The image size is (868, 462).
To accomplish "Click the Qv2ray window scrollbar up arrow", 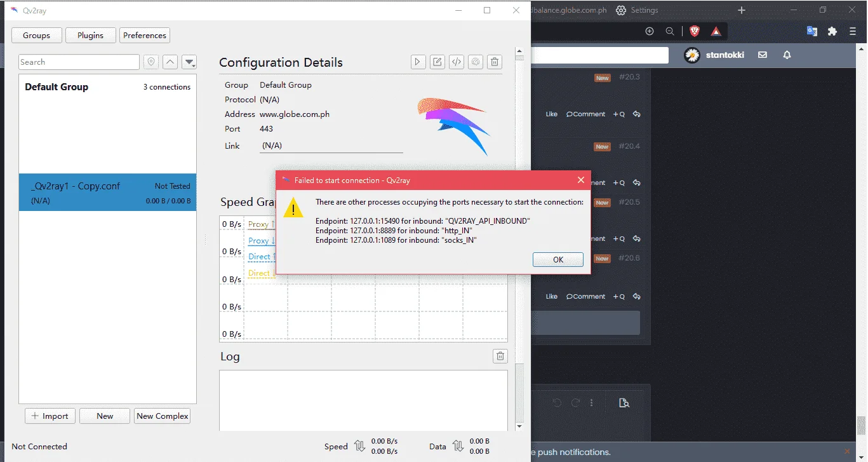I will tap(519, 51).
